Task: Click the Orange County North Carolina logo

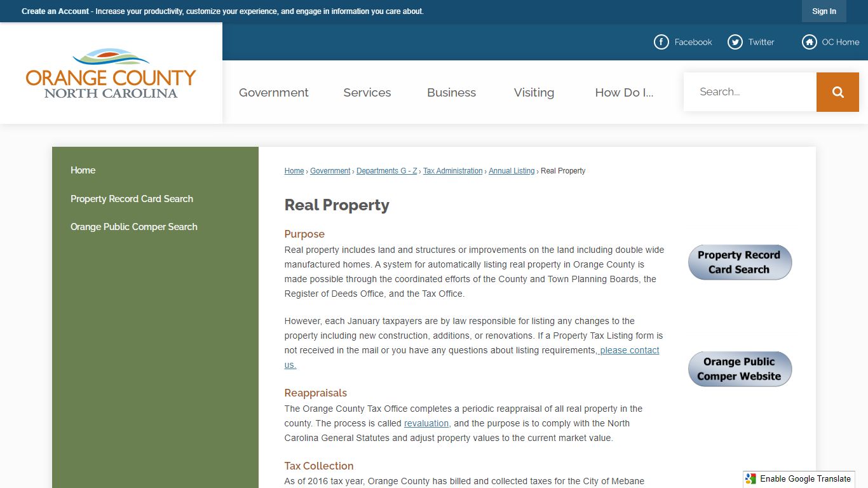Action: click(111, 73)
